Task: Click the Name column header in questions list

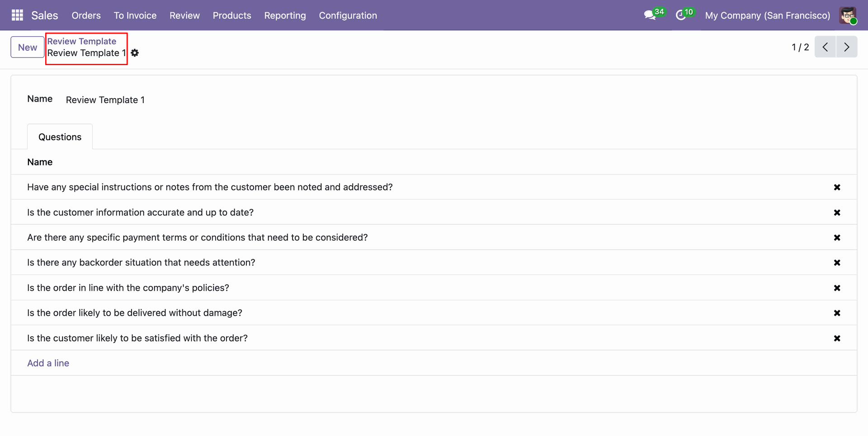Action: point(40,162)
